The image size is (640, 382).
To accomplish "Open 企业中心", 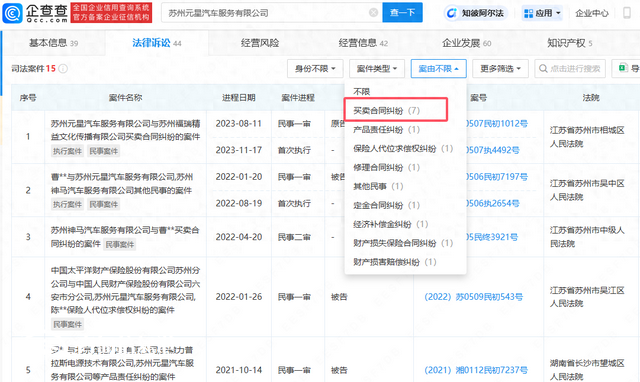I will 591,13.
